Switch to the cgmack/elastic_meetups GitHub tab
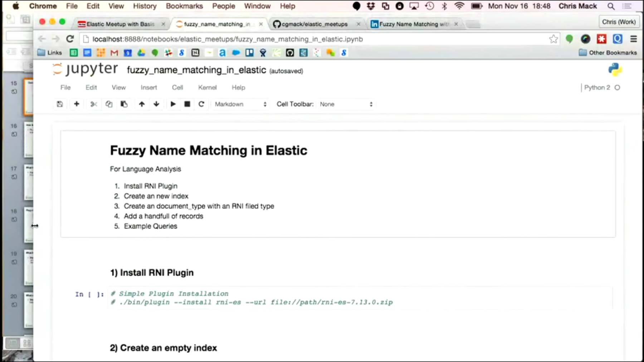The height and width of the screenshot is (362, 644). coord(314,24)
